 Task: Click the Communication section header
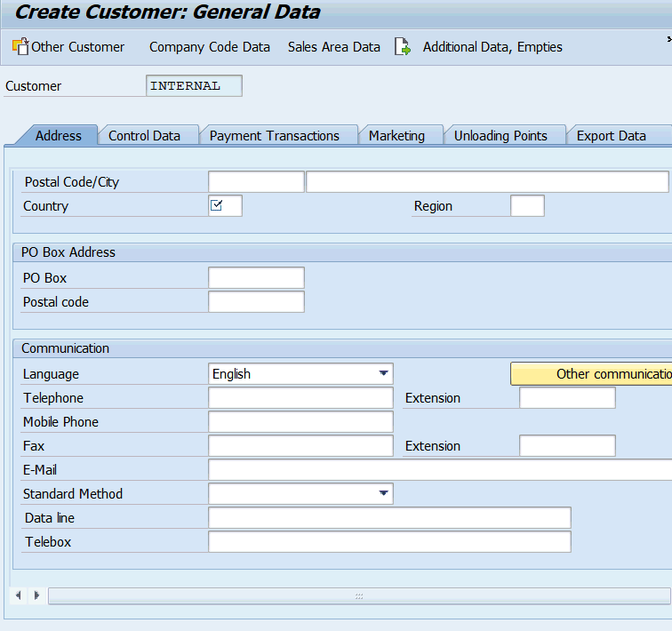click(x=342, y=348)
